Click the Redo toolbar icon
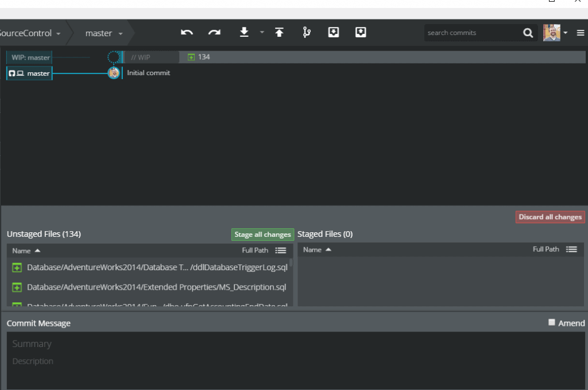588x390 pixels. [214, 33]
